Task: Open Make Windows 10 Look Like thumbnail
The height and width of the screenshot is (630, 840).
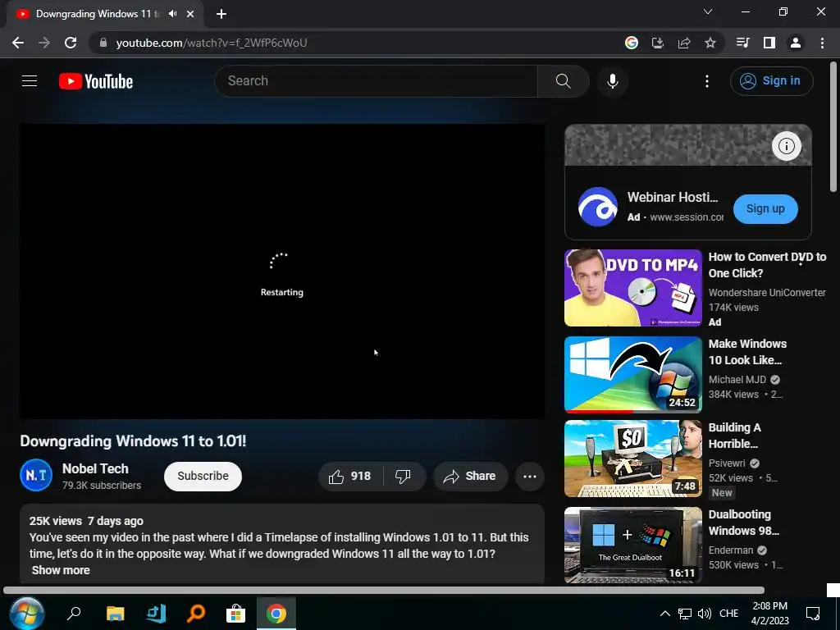Action: coord(632,374)
